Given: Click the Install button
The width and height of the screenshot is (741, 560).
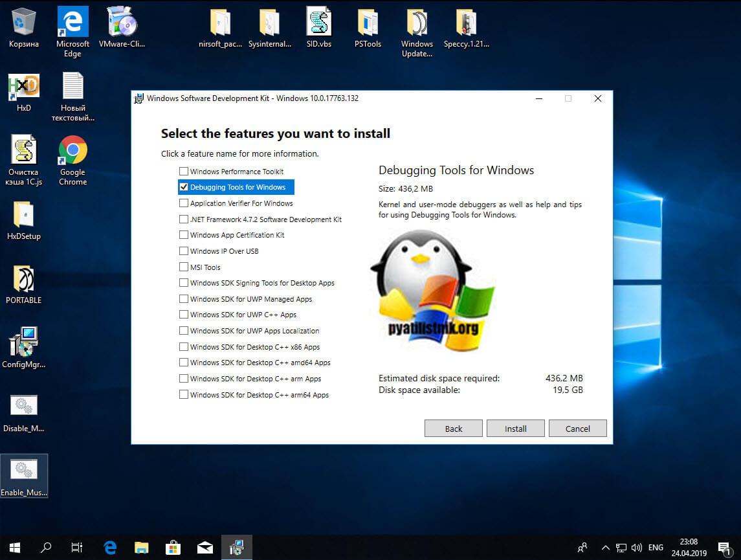Looking at the screenshot, I should pyautogui.click(x=516, y=429).
